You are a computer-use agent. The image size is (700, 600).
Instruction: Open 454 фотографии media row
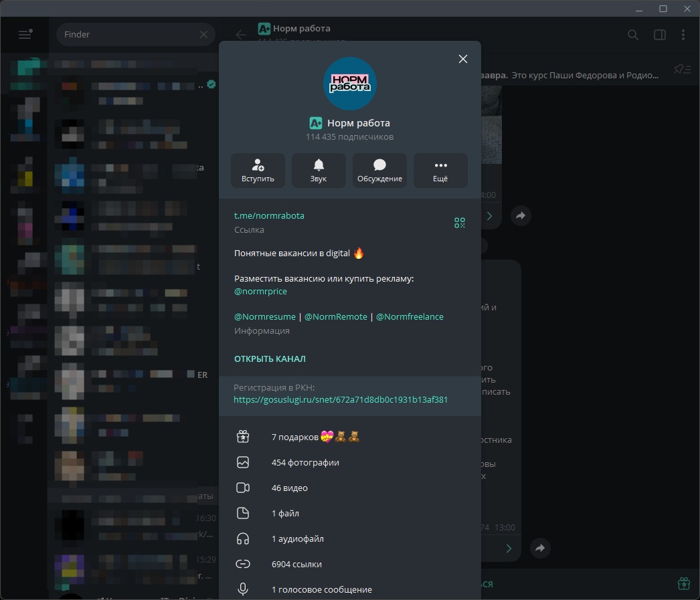pos(349,462)
